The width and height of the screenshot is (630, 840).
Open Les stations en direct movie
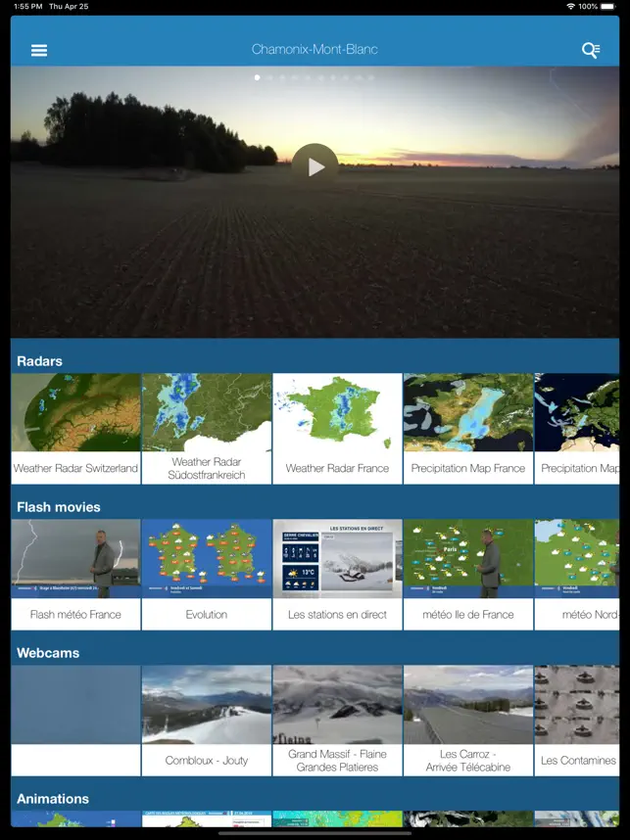337,575
